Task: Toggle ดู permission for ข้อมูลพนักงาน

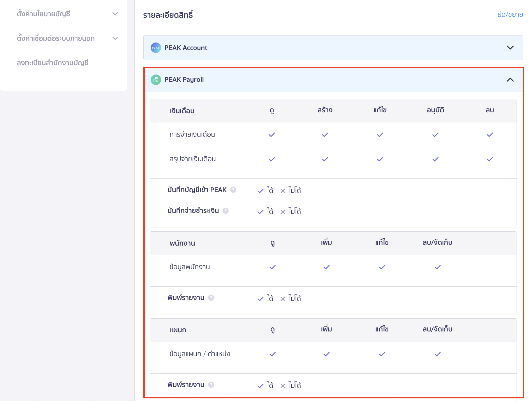Action: click(272, 267)
